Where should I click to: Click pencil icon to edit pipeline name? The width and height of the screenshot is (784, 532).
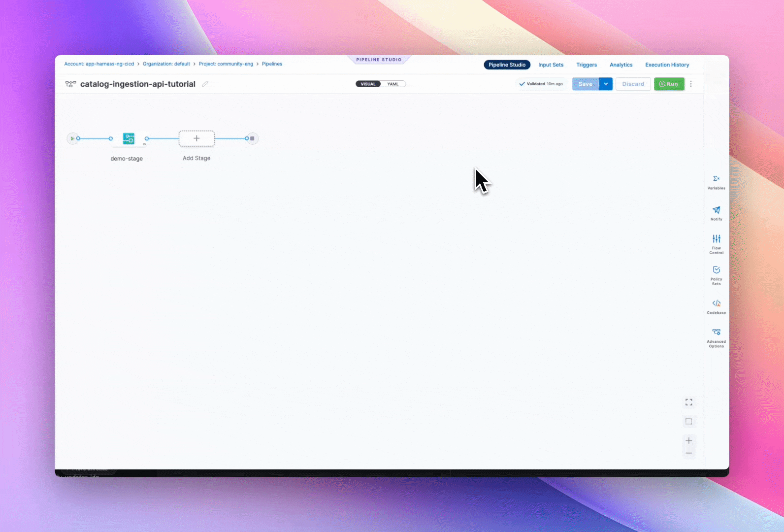tap(205, 84)
